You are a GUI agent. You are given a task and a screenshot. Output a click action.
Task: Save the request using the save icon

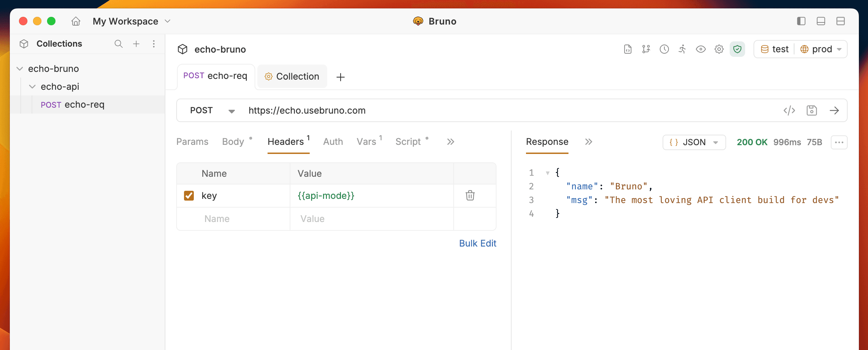[x=812, y=110]
